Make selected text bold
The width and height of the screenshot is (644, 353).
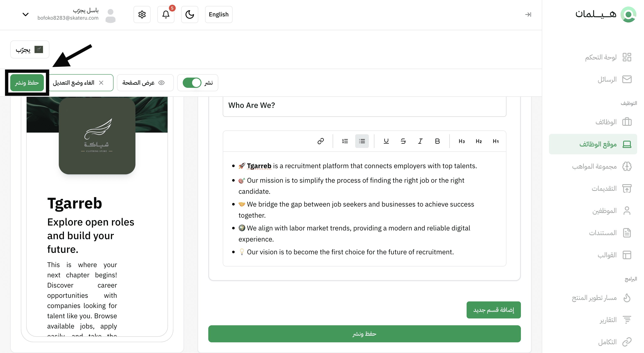[437, 141]
